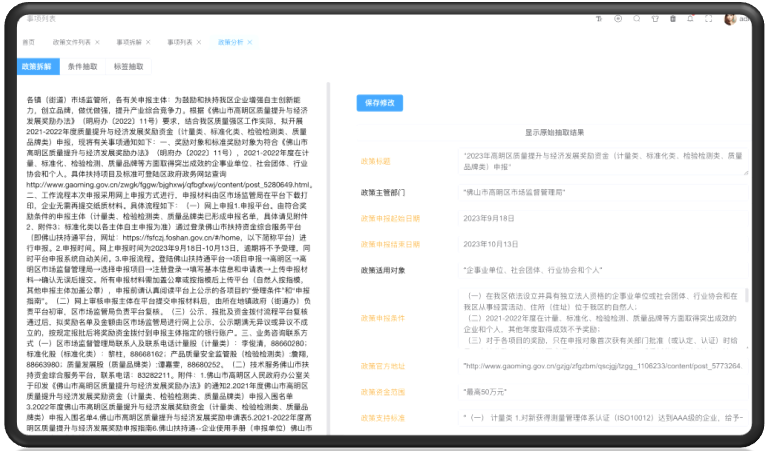
Task: Click the 政策申报条件 label
Action: [383, 318]
